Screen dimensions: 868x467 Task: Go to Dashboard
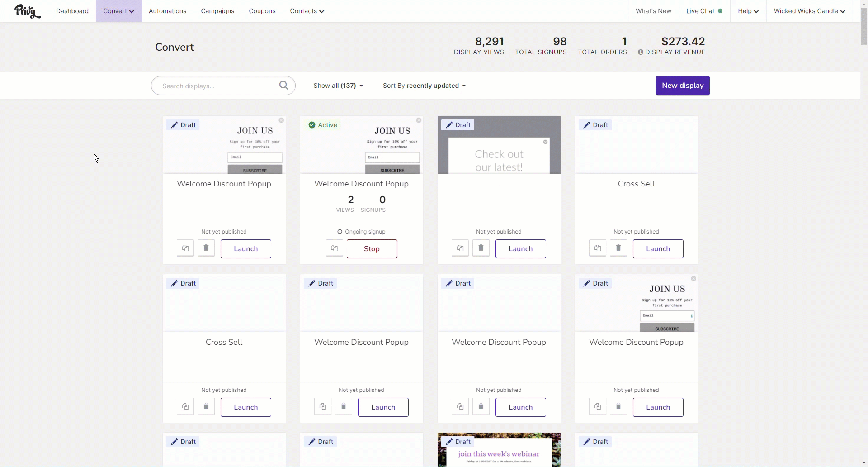tap(72, 11)
